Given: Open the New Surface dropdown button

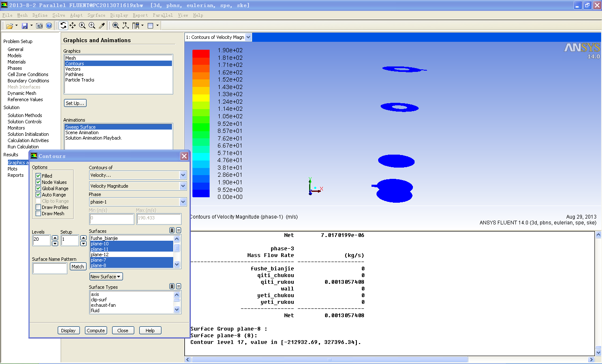Looking at the screenshot, I should click(106, 277).
